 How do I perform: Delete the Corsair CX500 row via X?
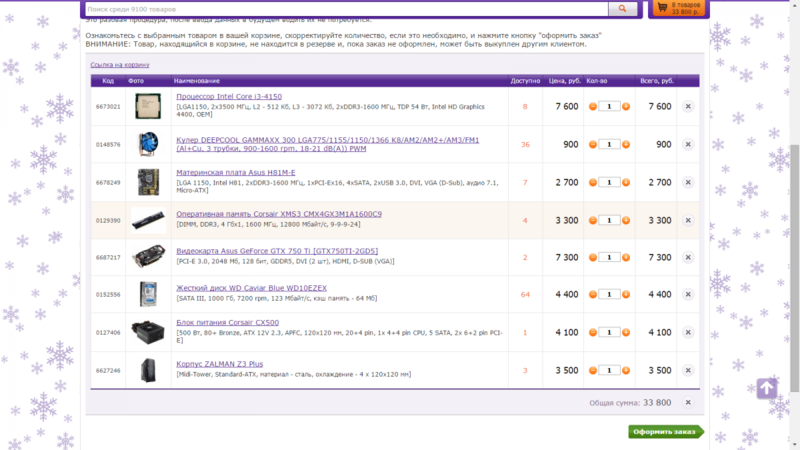click(687, 332)
